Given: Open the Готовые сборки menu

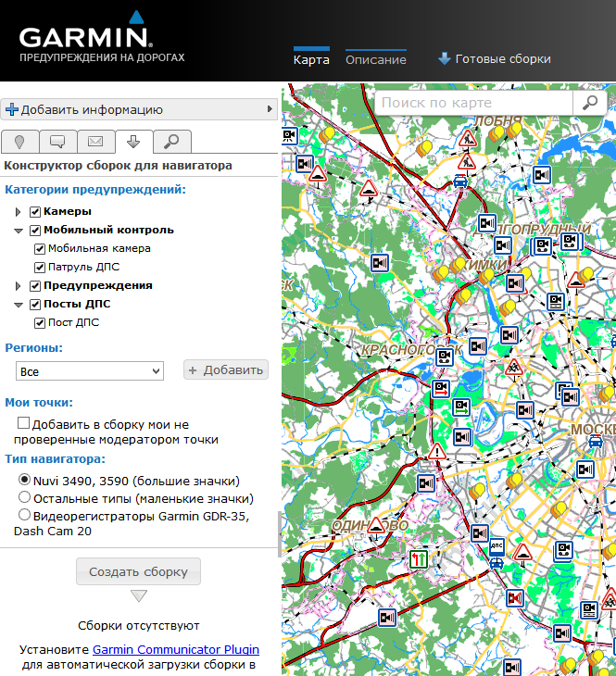Looking at the screenshot, I should (x=495, y=59).
